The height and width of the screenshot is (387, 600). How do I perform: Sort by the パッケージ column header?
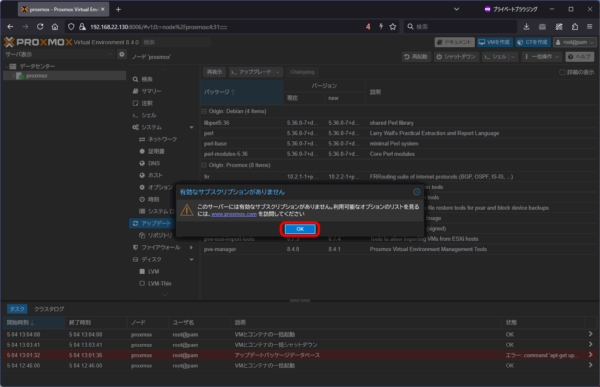pos(241,92)
